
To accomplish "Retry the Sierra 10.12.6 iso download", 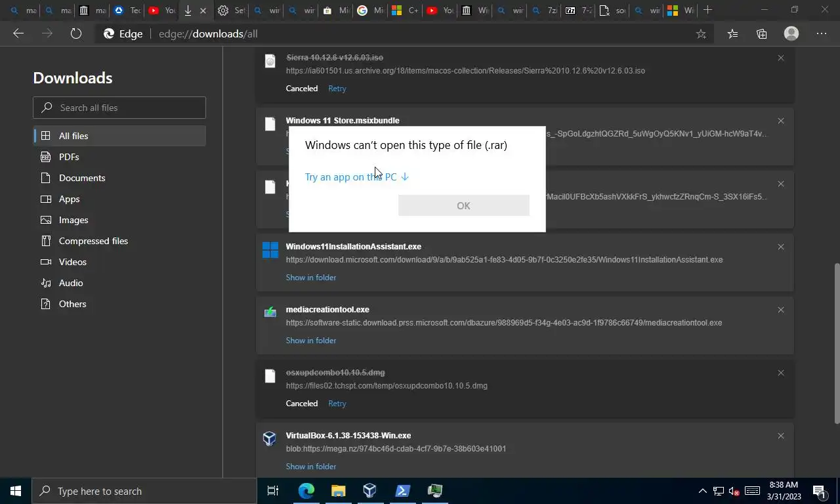I will click(x=337, y=89).
